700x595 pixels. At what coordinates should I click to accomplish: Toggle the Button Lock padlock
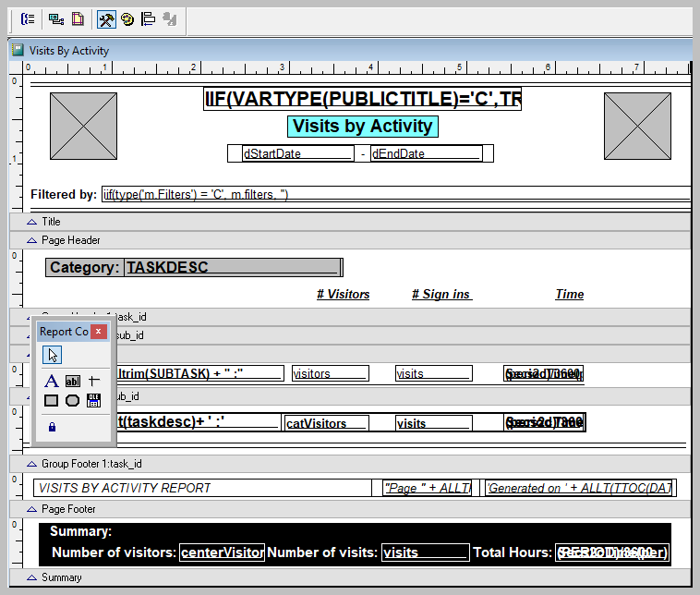[53, 427]
